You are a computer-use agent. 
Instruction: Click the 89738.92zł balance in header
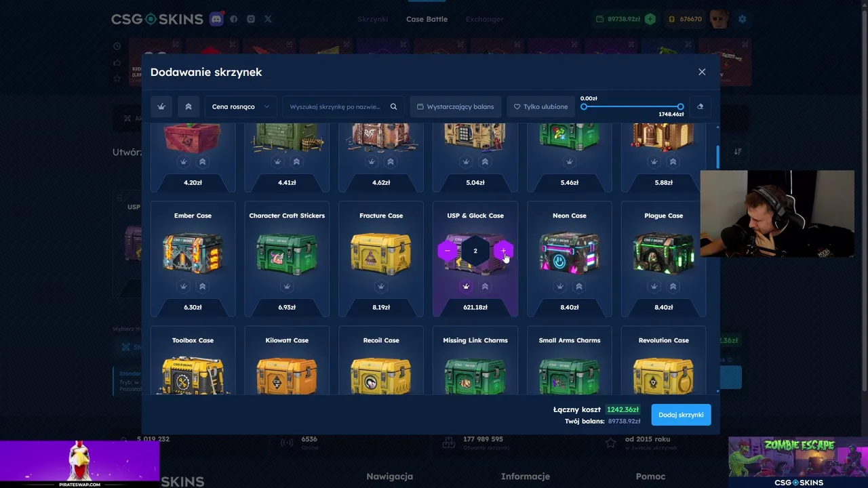623,19
